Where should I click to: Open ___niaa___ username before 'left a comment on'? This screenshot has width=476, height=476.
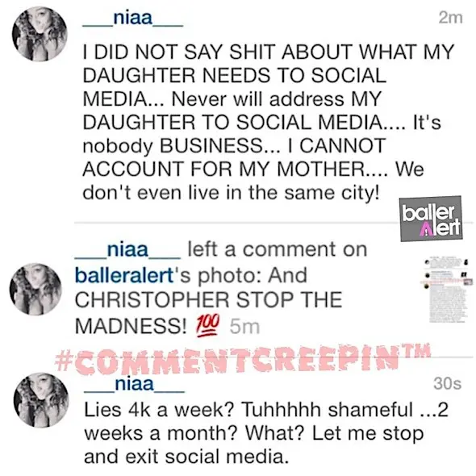point(127,250)
